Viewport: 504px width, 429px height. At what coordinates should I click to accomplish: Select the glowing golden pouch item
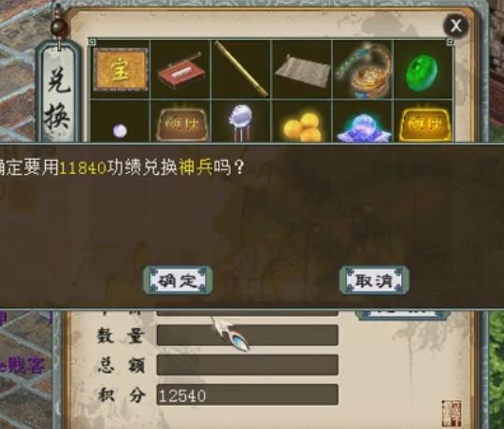[425, 124]
